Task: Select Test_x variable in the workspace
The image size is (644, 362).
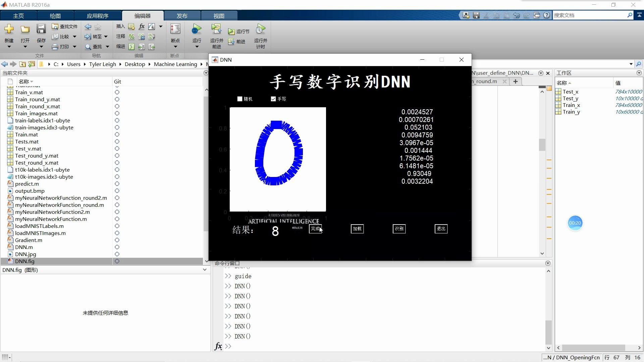Action: coord(571,92)
